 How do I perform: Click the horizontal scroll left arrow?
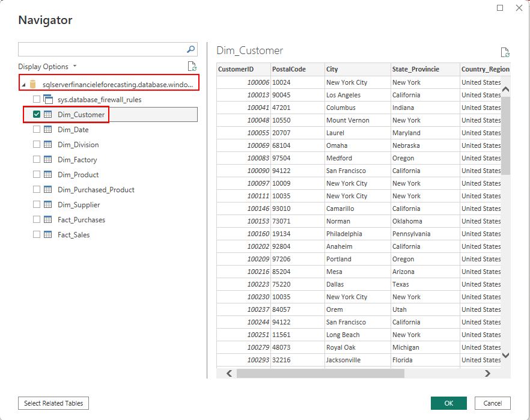(230, 373)
